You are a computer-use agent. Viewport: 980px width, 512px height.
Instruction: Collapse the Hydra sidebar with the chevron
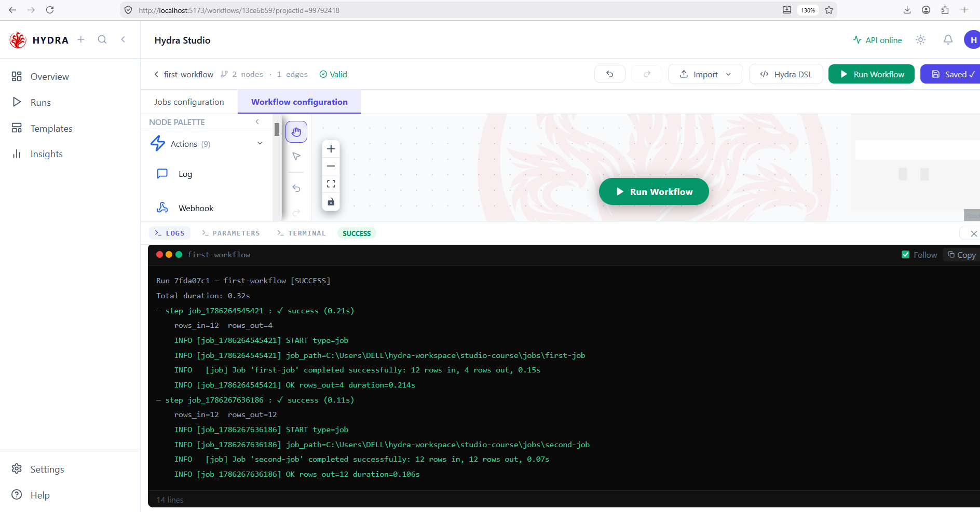(123, 39)
